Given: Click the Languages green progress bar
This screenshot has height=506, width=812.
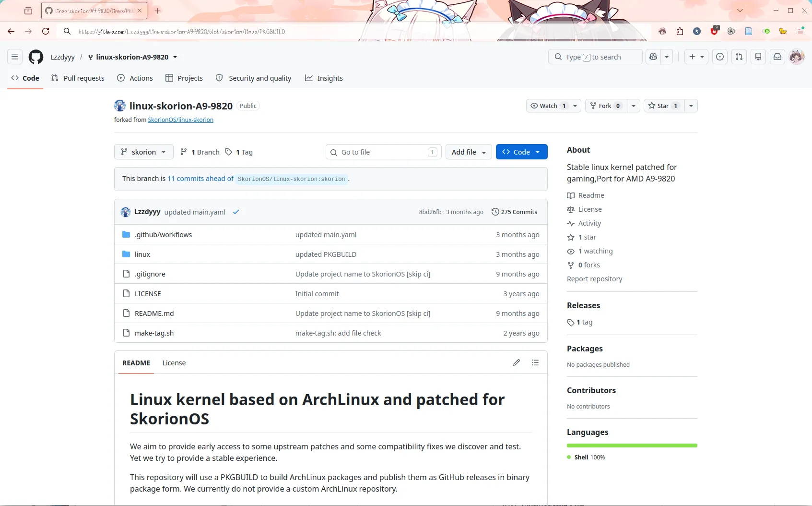Looking at the screenshot, I should (x=632, y=446).
